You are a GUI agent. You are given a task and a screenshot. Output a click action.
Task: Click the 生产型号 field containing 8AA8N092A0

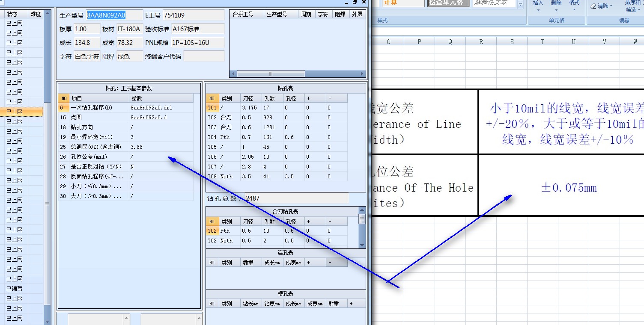[x=114, y=15]
